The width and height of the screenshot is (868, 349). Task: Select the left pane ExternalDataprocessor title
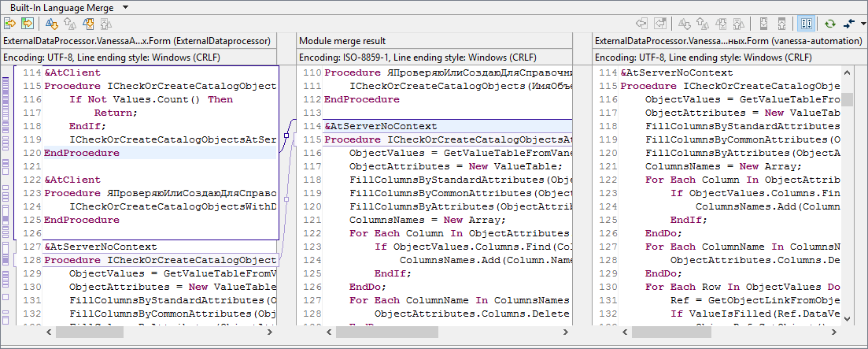138,40
